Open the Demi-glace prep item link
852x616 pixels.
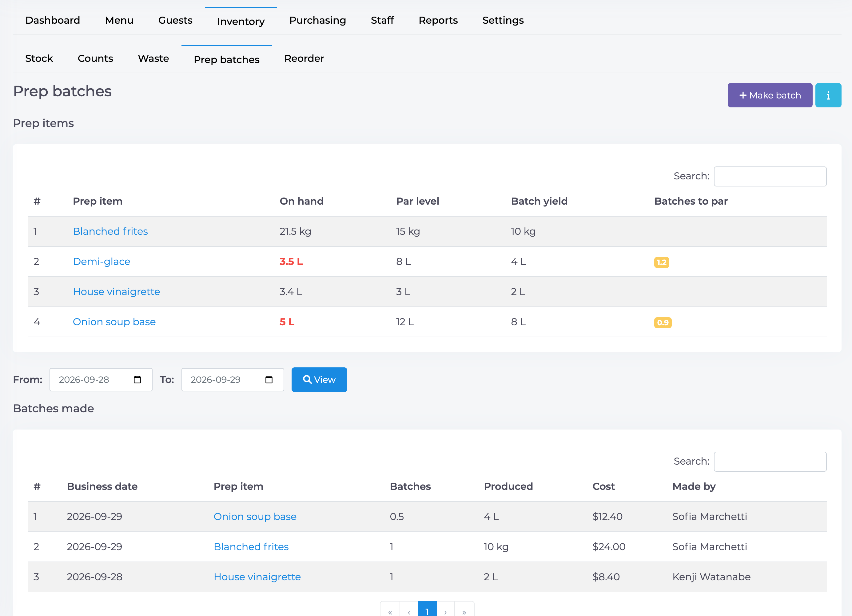click(x=102, y=262)
